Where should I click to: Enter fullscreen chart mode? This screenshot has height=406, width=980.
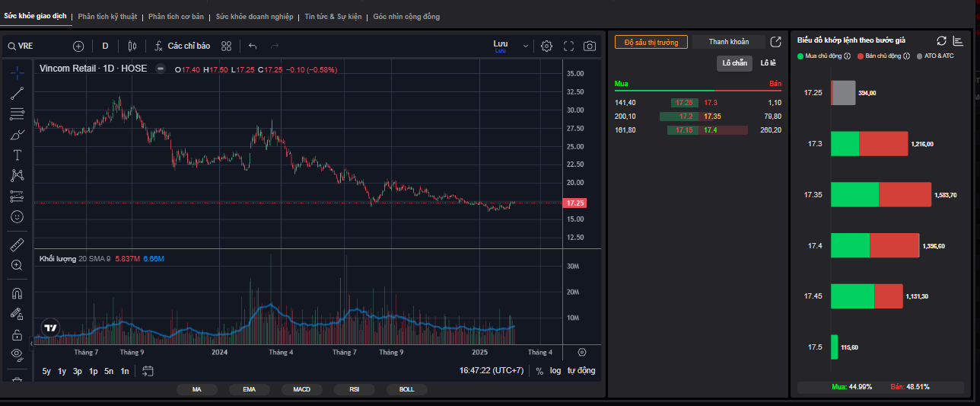[568, 46]
